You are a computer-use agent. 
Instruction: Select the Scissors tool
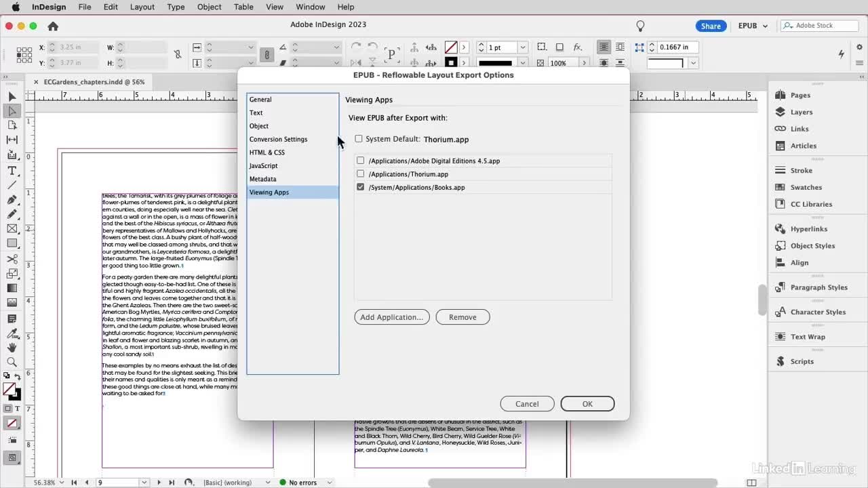point(12,259)
